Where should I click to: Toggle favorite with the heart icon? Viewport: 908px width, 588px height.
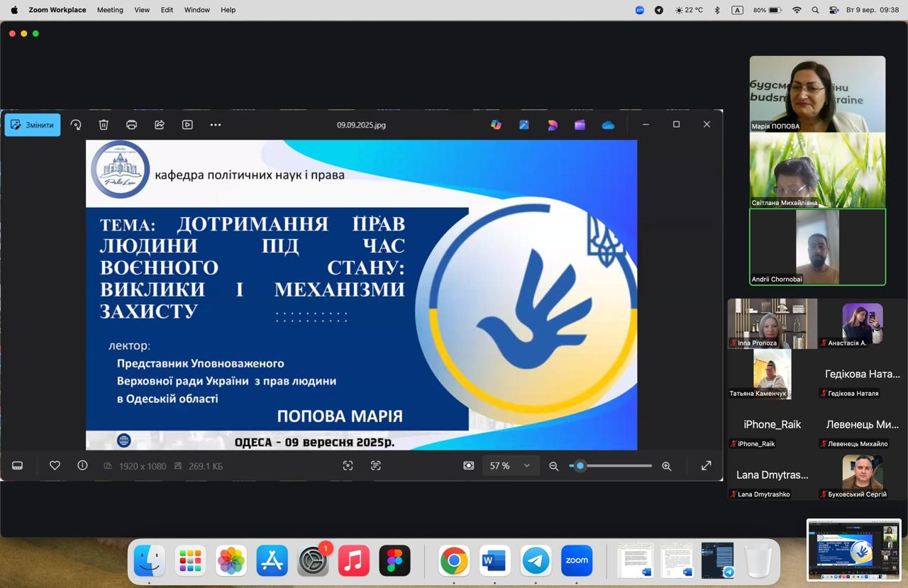[x=55, y=465]
